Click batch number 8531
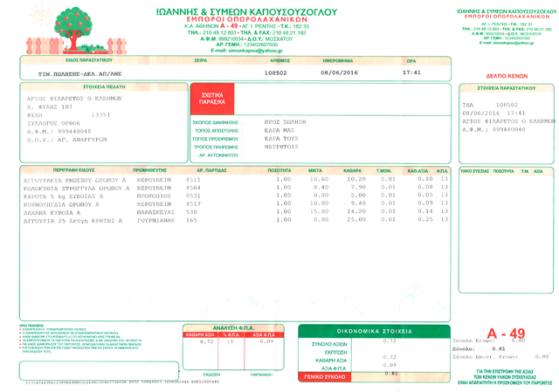 click(193, 196)
